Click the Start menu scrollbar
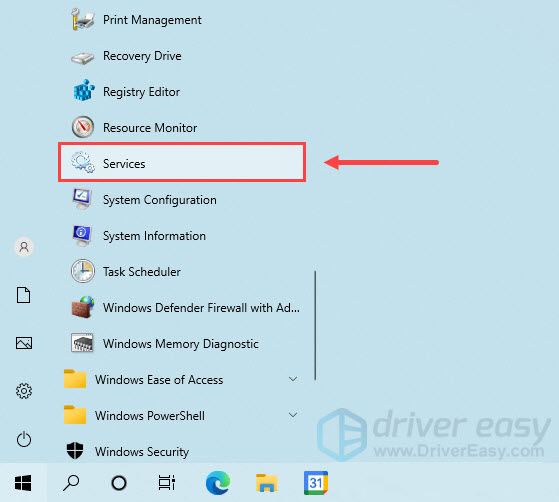 click(315, 325)
